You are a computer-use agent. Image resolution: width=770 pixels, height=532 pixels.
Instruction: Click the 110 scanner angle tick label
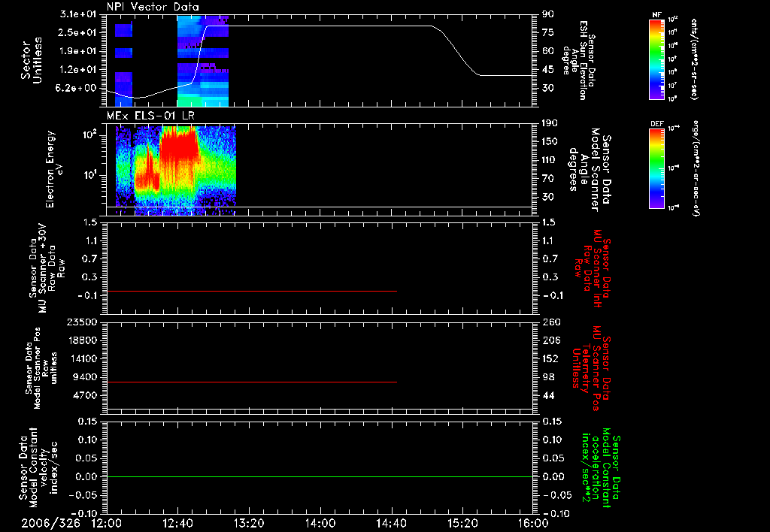[550, 160]
